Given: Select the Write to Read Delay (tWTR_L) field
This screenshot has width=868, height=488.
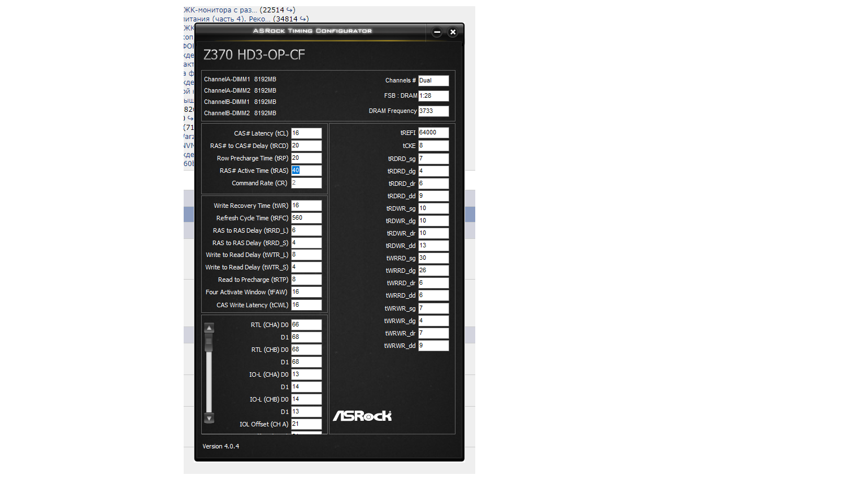Looking at the screenshot, I should (306, 255).
